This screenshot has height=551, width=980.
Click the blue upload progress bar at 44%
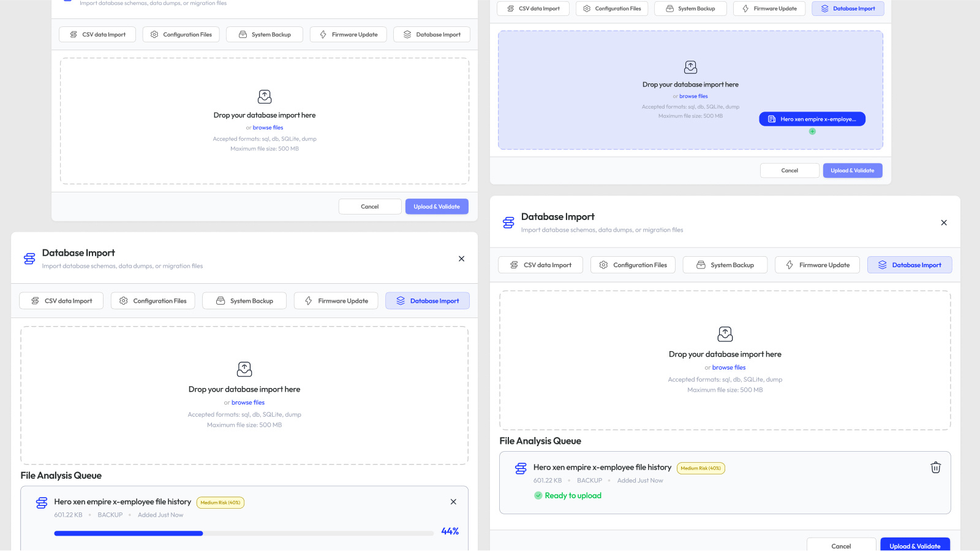pyautogui.click(x=129, y=534)
